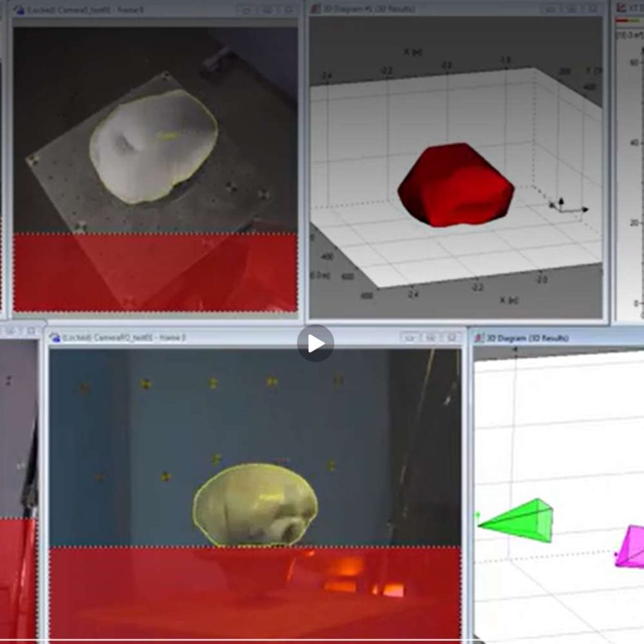Close the CameraRO image window

452,337
